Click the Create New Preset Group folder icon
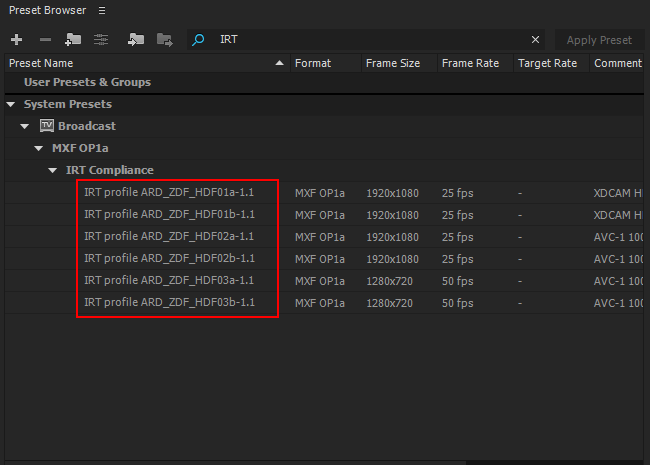 click(x=73, y=40)
